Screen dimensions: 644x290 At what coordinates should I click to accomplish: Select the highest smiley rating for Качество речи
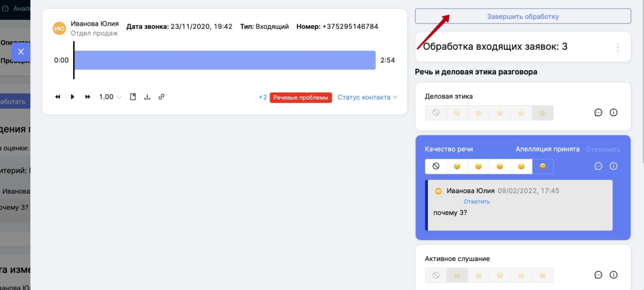[x=543, y=166]
